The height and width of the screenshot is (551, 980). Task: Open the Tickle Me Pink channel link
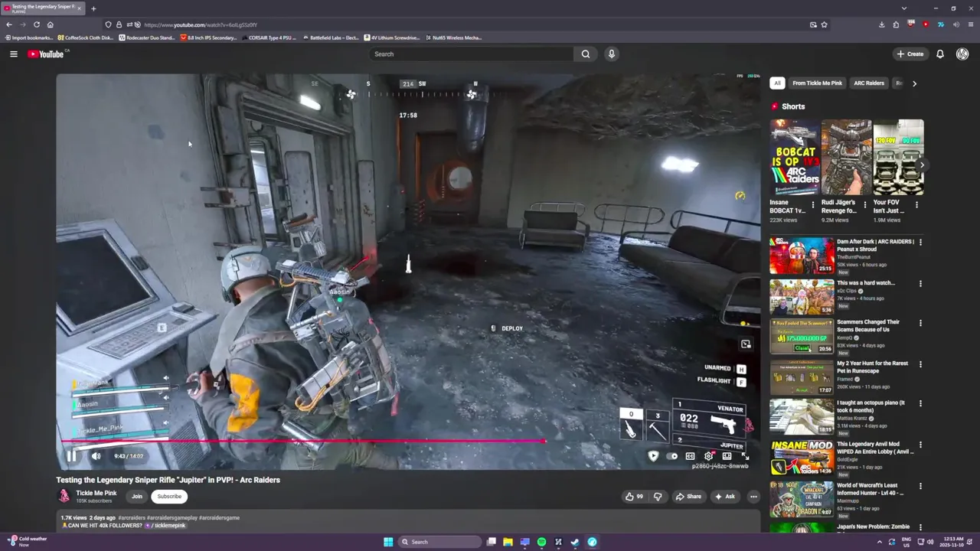coord(96,493)
